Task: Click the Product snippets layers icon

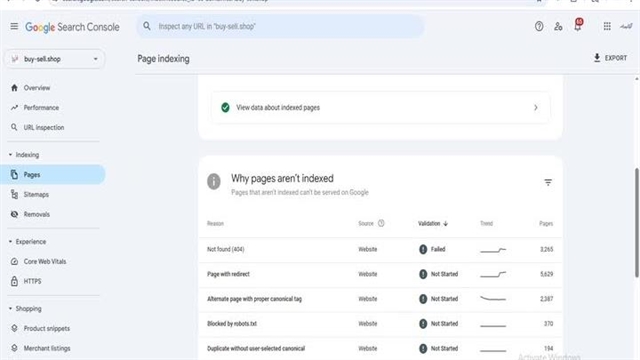Action: coord(14,329)
